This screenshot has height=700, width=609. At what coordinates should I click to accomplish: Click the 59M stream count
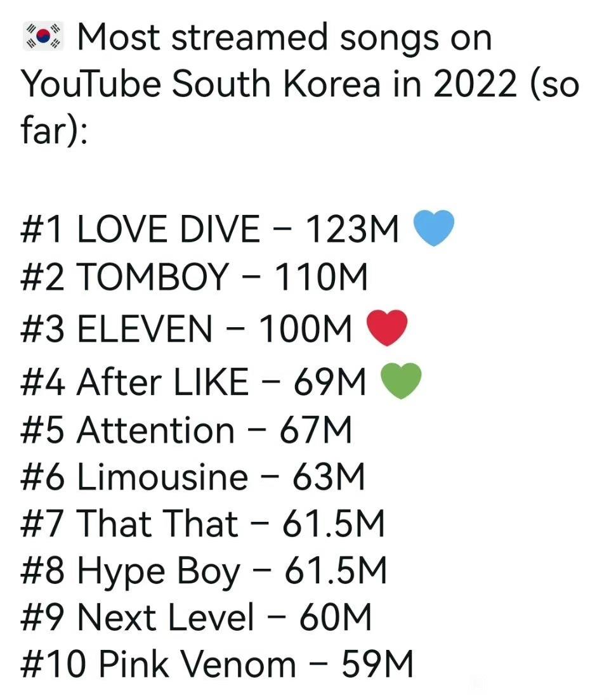(378, 664)
